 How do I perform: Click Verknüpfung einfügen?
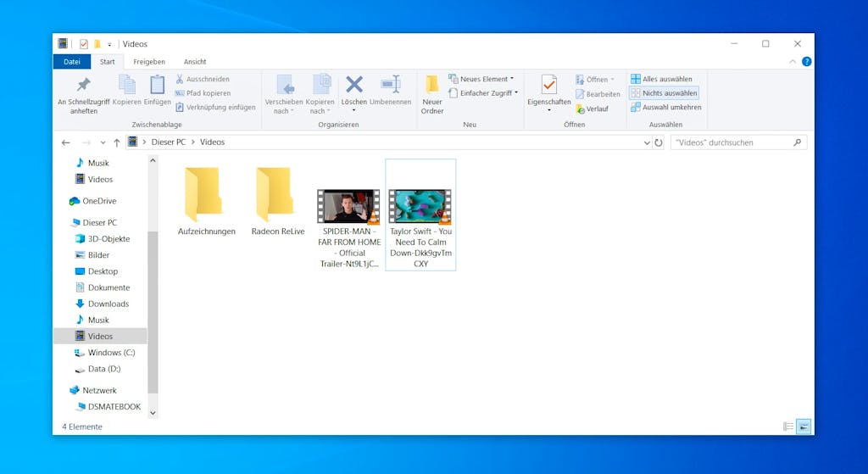tap(215, 108)
